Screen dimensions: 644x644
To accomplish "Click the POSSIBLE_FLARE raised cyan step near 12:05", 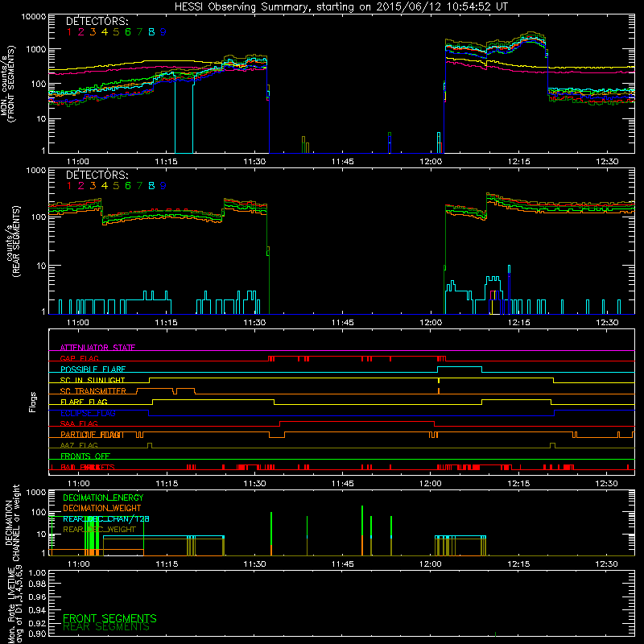I will click(x=460, y=367).
